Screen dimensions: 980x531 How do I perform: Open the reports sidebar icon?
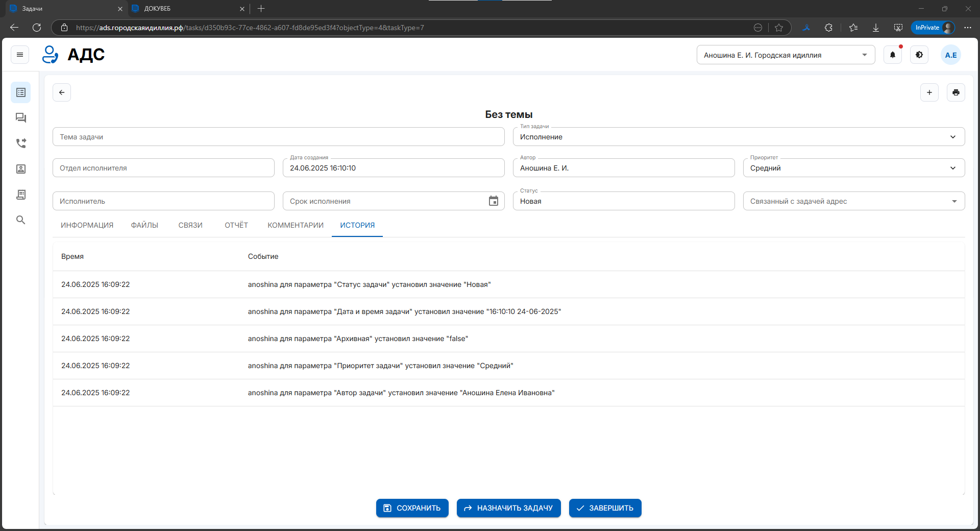(21, 195)
